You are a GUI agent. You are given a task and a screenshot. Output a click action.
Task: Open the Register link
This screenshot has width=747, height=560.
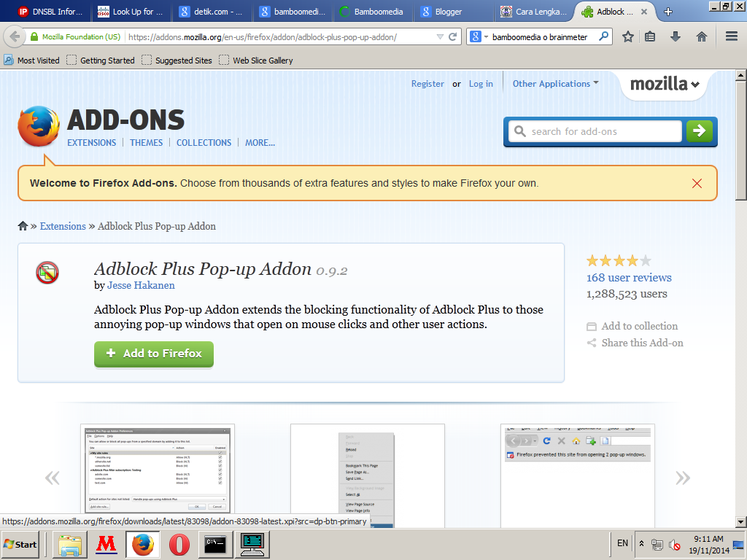tap(427, 84)
